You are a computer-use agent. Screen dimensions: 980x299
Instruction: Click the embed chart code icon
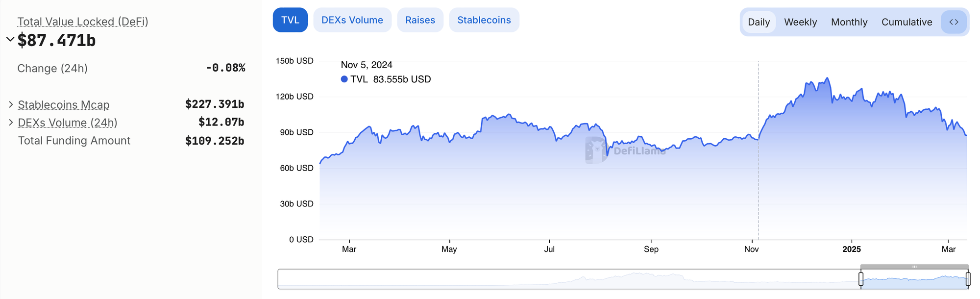954,22
